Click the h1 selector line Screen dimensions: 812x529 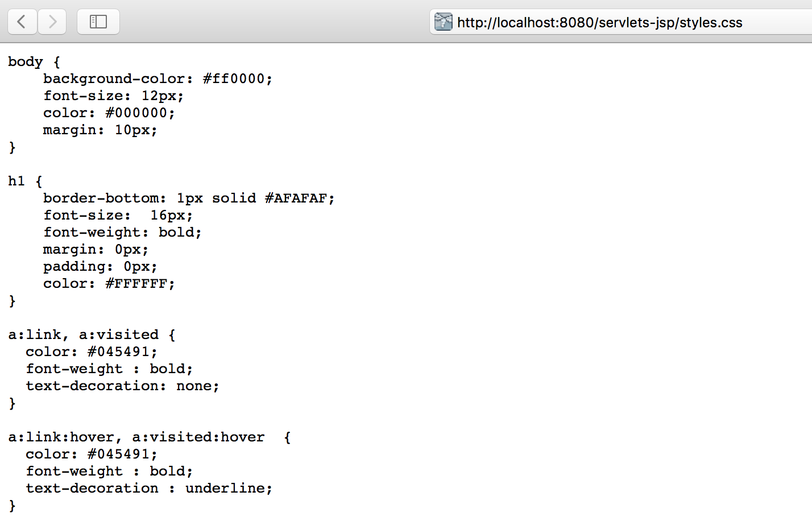click(25, 181)
